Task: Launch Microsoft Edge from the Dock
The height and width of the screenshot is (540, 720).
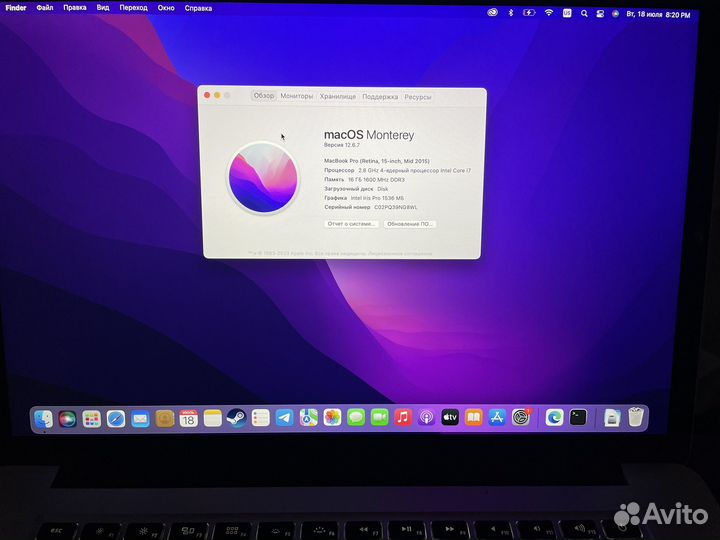Action: (x=554, y=417)
